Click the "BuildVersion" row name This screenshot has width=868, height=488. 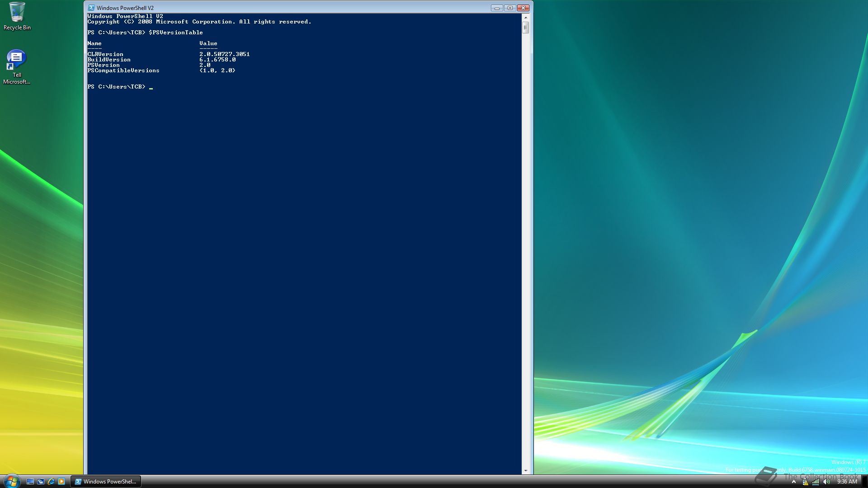(109, 60)
